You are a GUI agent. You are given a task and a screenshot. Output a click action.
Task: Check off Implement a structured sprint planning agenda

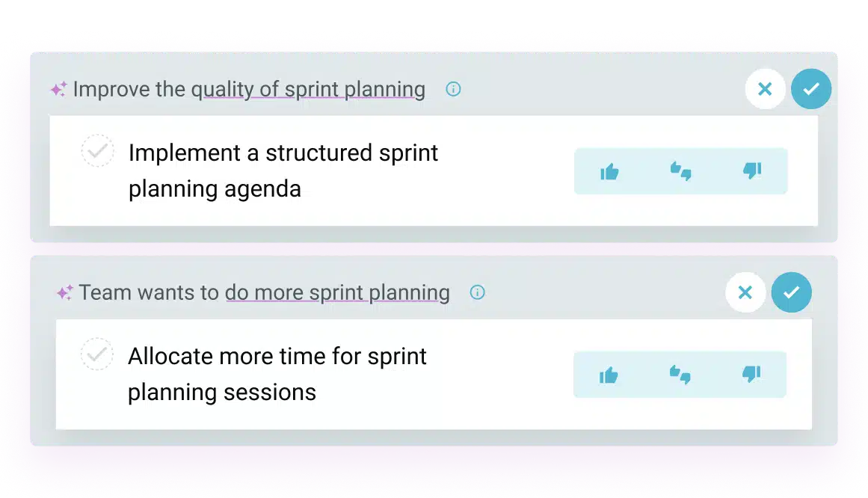click(97, 151)
